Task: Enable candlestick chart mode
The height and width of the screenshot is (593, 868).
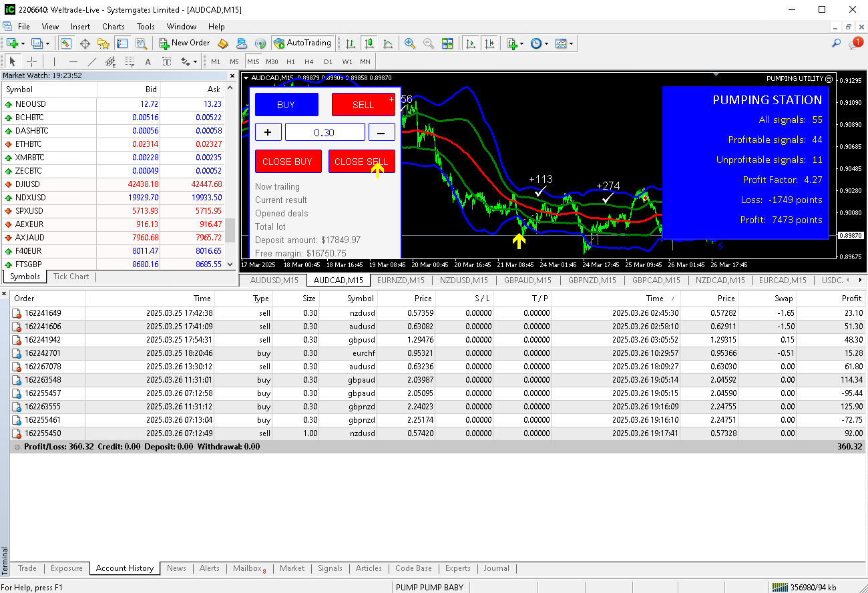Action: [369, 43]
